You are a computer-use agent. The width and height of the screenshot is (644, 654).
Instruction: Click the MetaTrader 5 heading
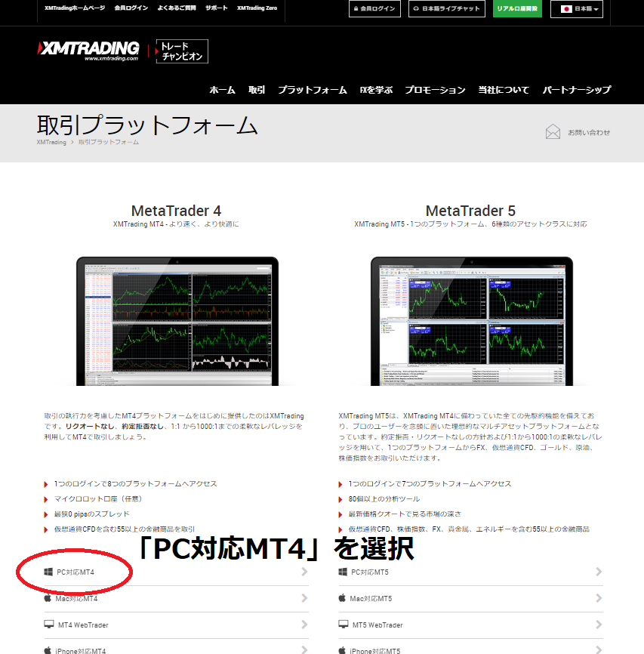point(470,211)
